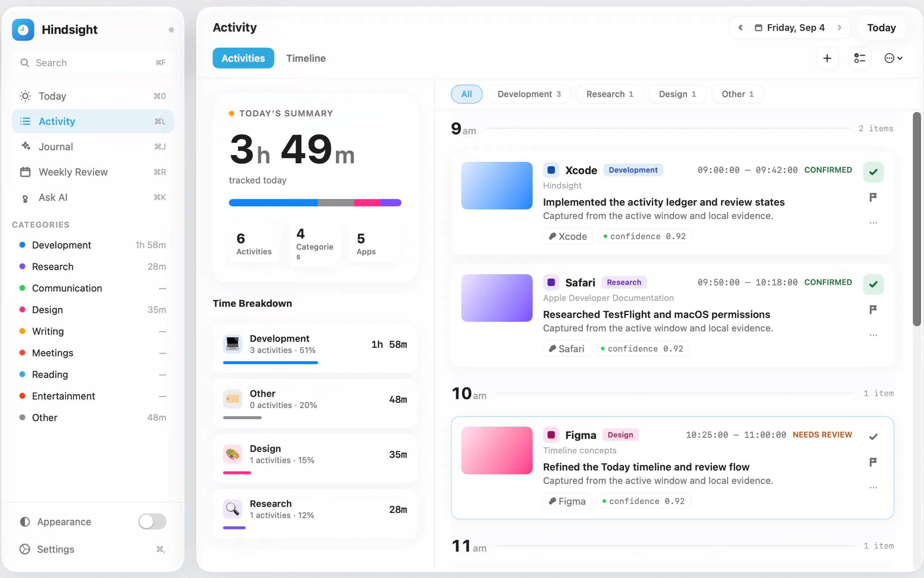Viewport: 924px width, 578px height.
Task: Filter activities by Other chip
Action: pyautogui.click(x=737, y=94)
